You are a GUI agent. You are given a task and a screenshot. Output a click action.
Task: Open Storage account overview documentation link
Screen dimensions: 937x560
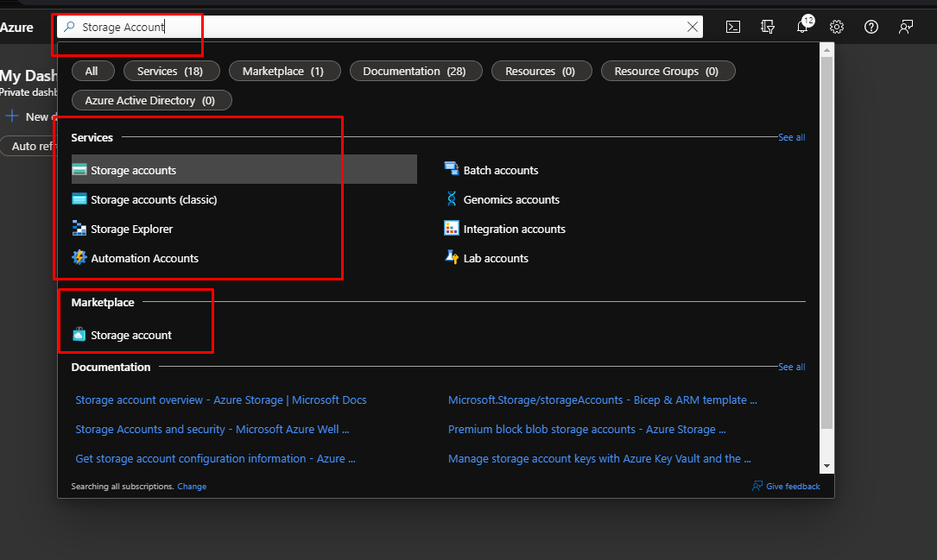click(220, 400)
